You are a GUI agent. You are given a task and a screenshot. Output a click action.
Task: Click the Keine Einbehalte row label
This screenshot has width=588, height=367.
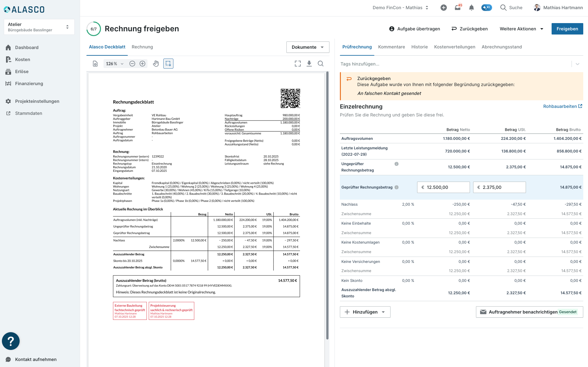tap(356, 223)
